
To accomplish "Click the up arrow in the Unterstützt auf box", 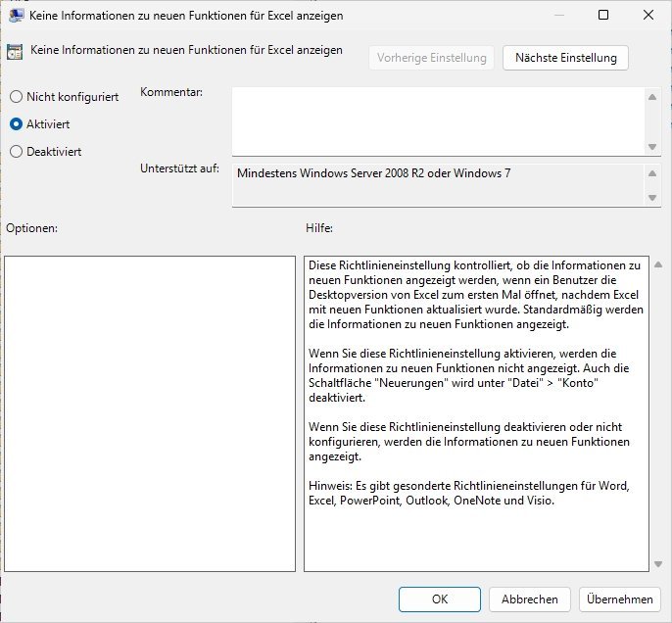I will 653,173.
